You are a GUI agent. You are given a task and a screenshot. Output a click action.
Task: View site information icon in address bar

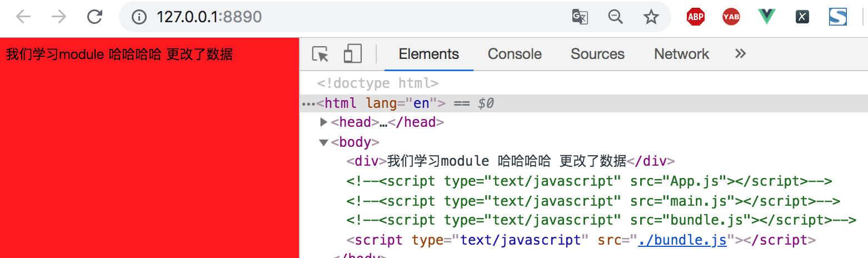pos(139,17)
